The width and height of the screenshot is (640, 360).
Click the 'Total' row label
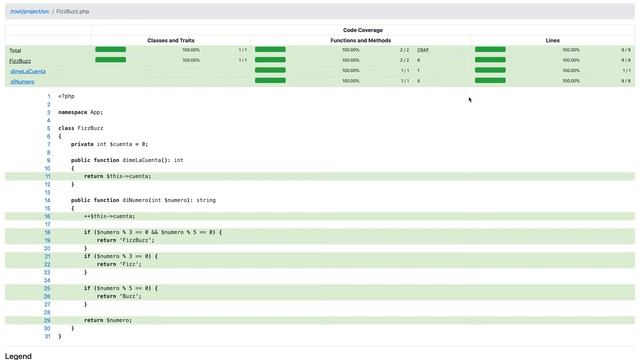click(15, 51)
